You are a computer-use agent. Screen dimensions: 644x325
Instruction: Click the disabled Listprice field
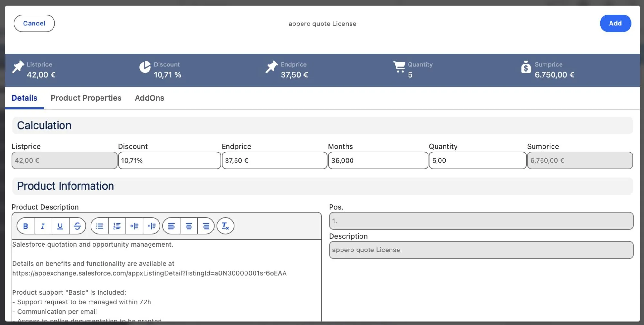[x=64, y=161]
